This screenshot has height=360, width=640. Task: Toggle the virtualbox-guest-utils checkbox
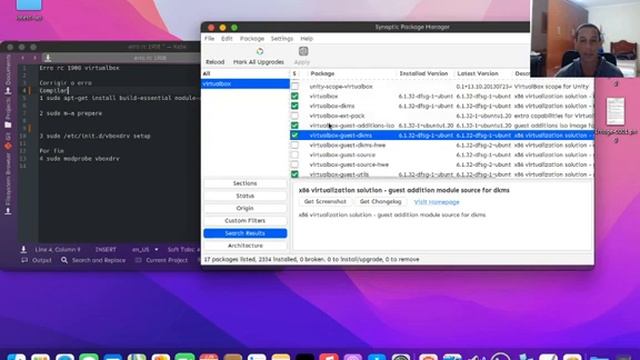[295, 174]
